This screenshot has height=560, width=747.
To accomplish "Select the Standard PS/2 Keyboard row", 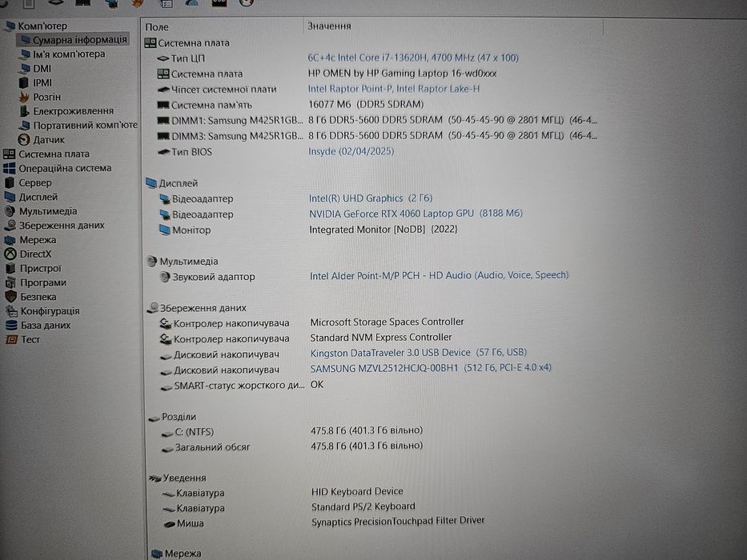I will pos(289,508).
